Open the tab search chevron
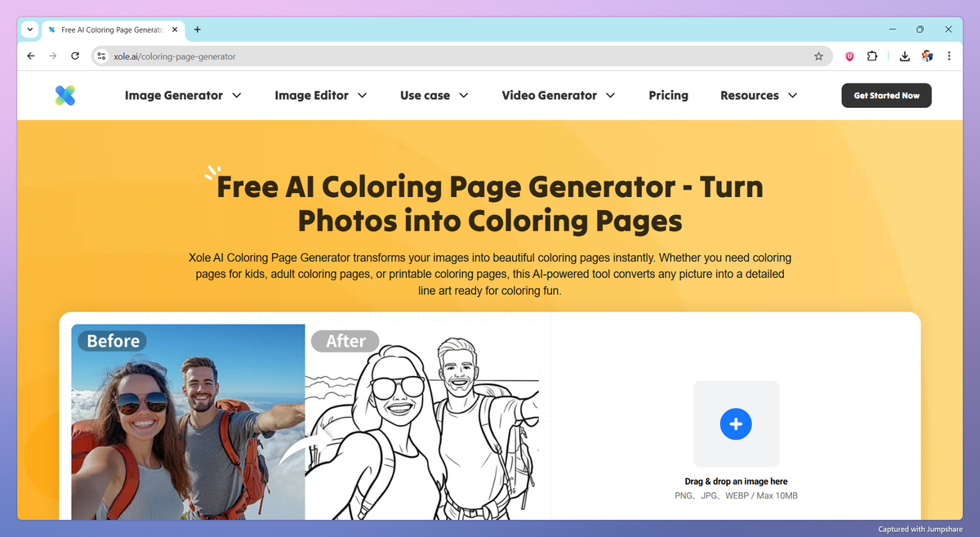Screen dimensions: 980x537 [x=29, y=29]
